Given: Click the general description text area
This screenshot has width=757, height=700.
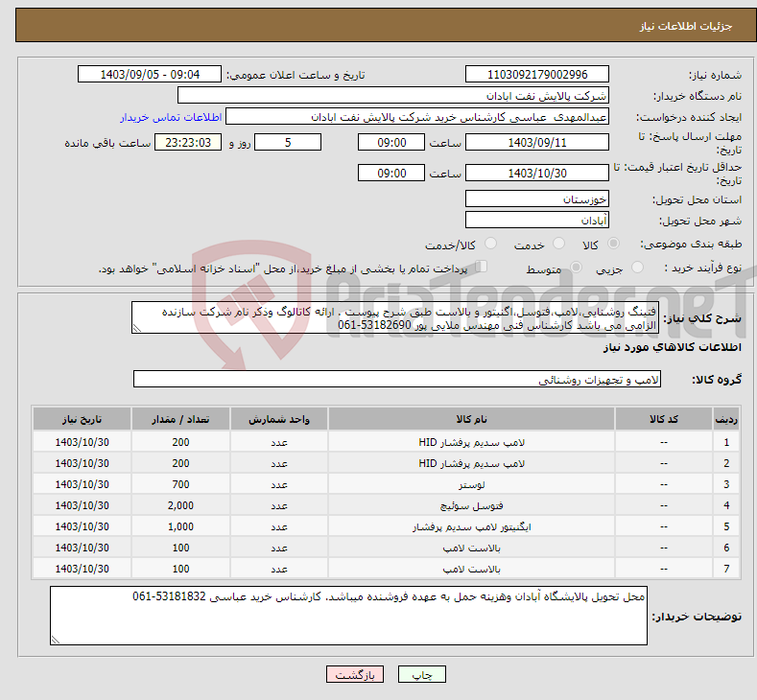Looking at the screenshot, I should coord(395,318).
